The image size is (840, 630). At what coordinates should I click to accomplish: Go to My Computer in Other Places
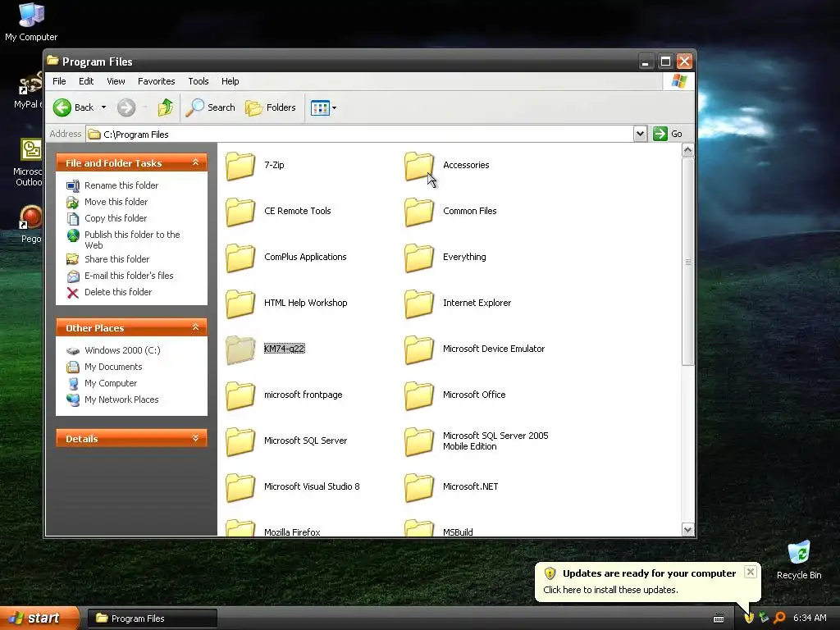click(111, 384)
